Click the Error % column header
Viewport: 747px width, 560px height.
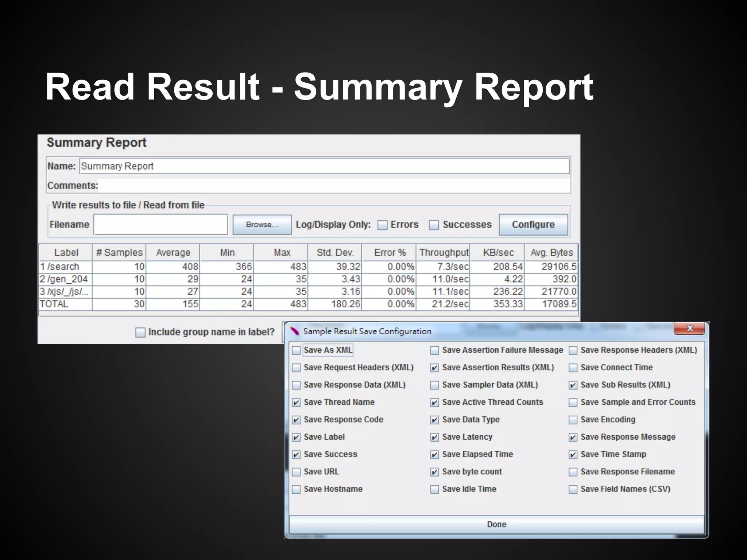pyautogui.click(x=389, y=252)
